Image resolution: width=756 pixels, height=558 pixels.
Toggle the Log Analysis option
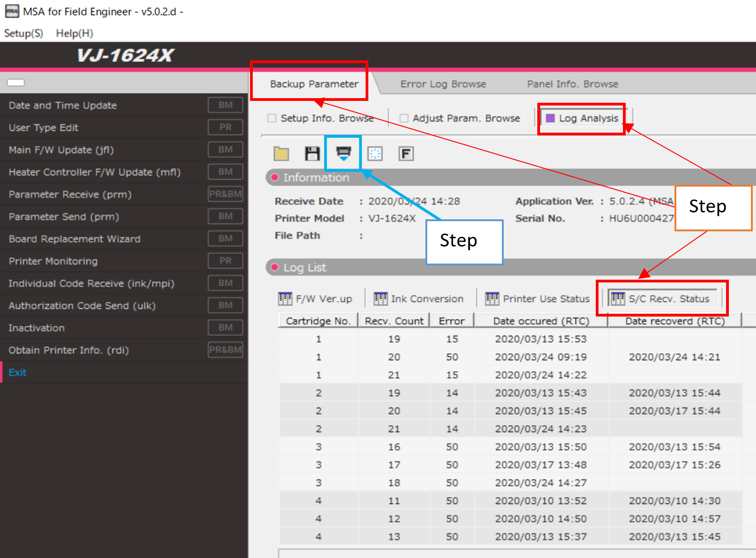pos(550,118)
